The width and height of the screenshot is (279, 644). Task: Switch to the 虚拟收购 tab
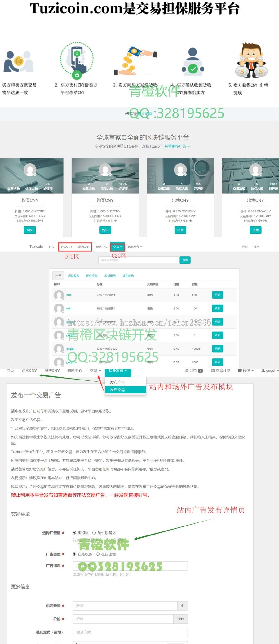tap(73, 276)
